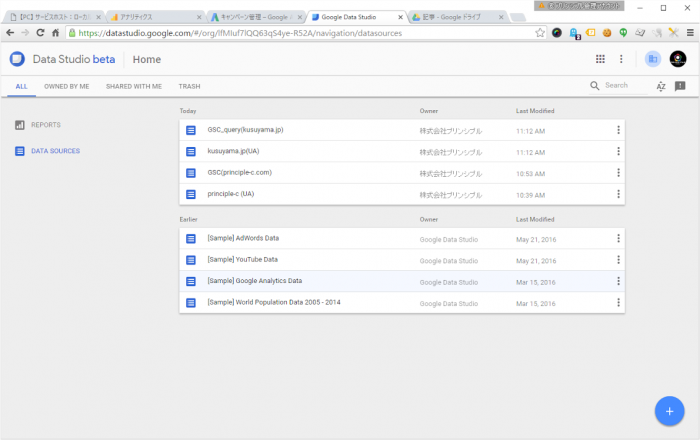This screenshot has height=440, width=700.
Task: Click the browser home icon
Action: click(x=55, y=33)
